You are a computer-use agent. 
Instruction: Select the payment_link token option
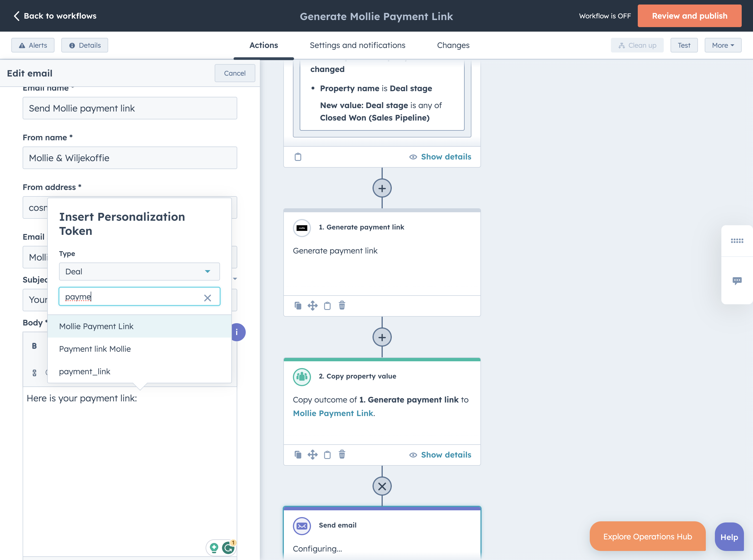(140, 371)
